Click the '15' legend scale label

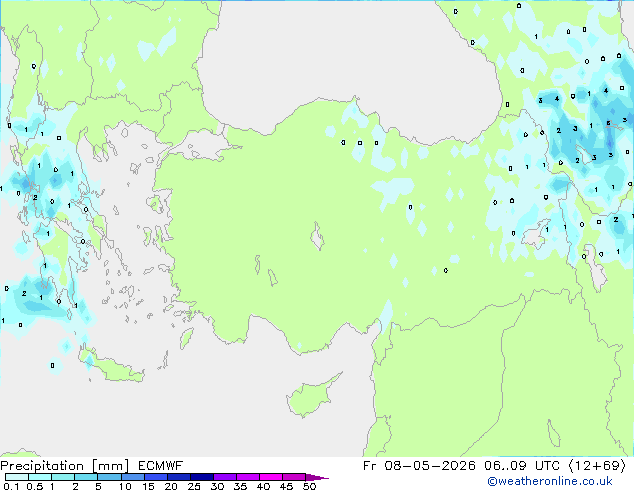(x=148, y=486)
